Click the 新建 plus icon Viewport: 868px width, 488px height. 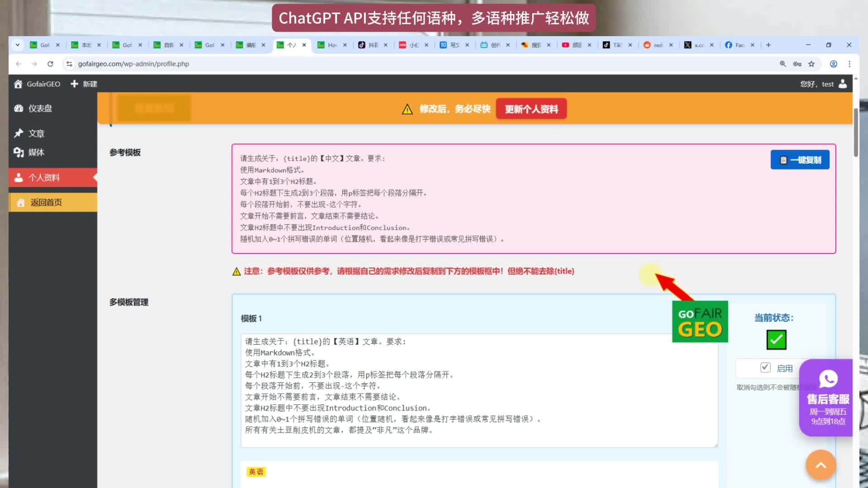coord(75,84)
